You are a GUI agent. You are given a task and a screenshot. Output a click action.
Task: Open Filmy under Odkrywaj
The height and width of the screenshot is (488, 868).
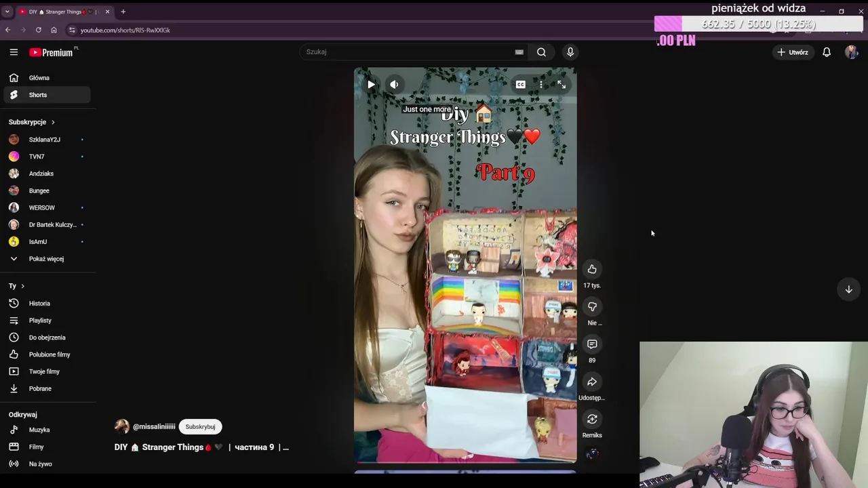pos(47,447)
